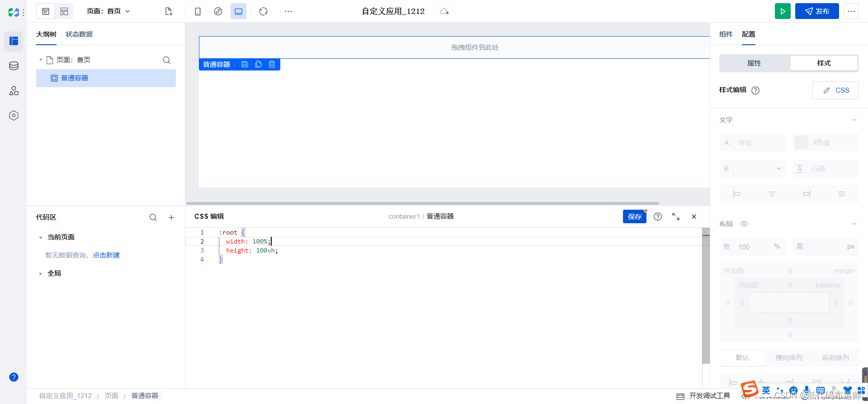868x404 pixels.
Task: Open CSS editor help icon
Action: 658,216
